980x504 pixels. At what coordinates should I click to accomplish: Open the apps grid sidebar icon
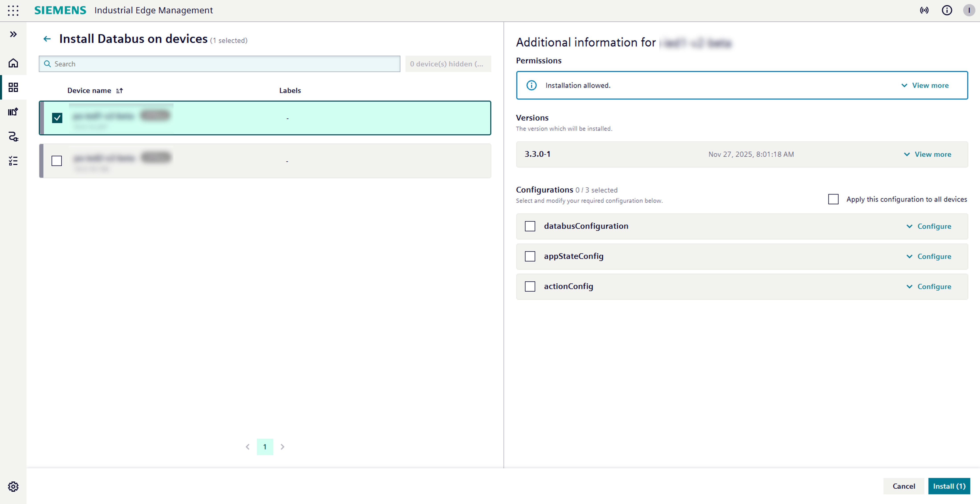(13, 88)
